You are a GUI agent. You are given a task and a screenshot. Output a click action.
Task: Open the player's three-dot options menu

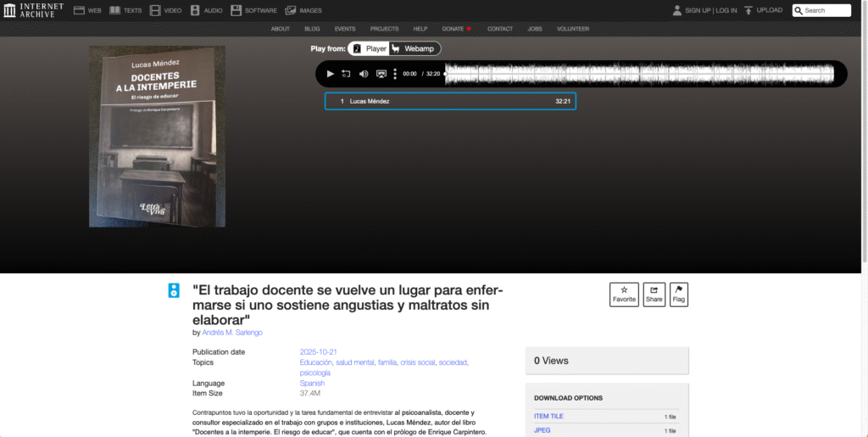click(395, 74)
